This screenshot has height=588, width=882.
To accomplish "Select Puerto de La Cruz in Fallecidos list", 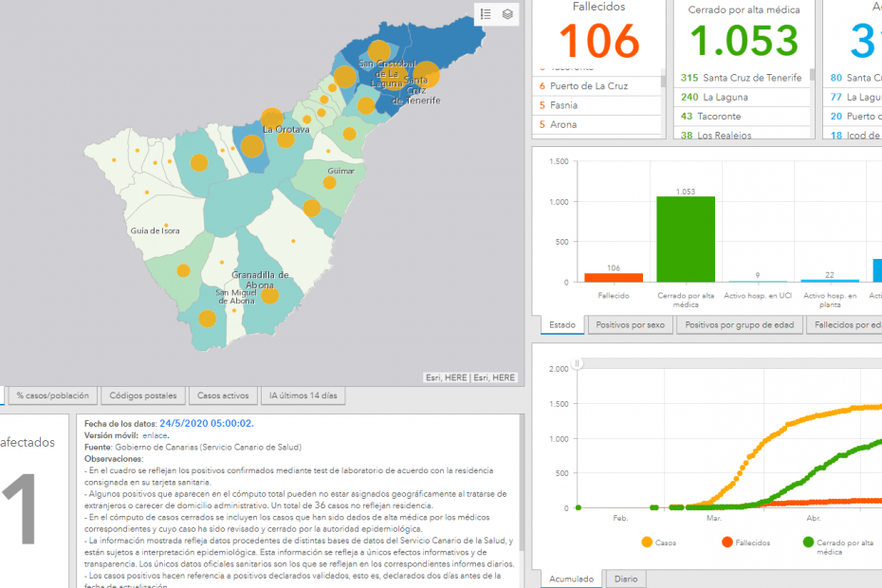I will 597,86.
